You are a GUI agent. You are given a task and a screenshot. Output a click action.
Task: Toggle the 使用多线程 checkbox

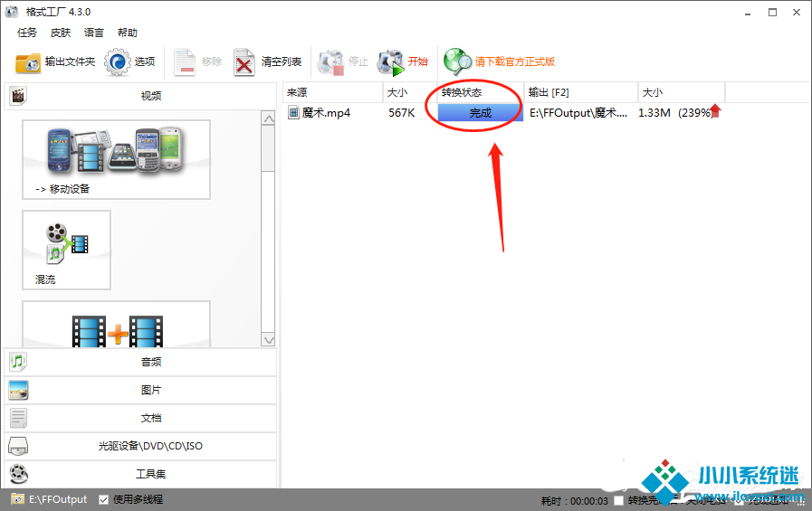pyautogui.click(x=104, y=499)
